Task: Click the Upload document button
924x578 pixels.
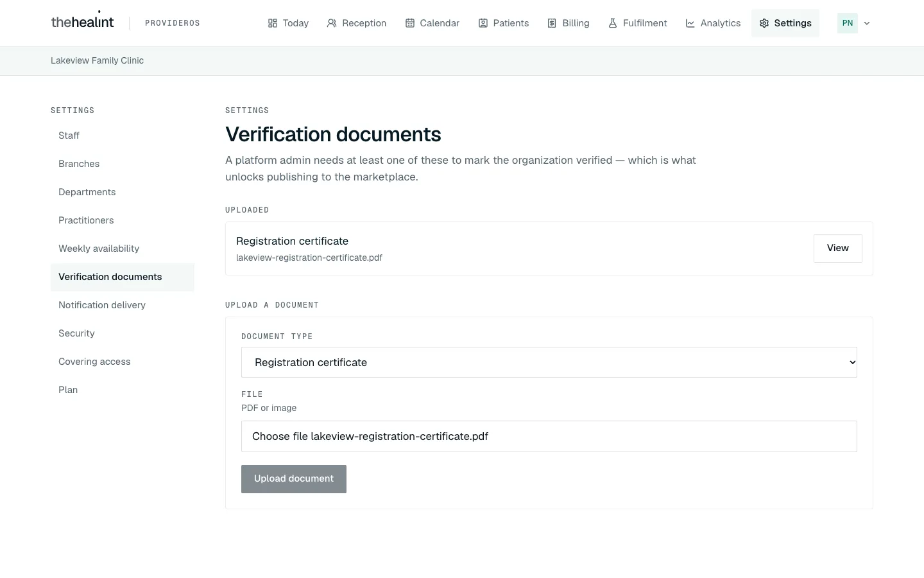Action: tap(294, 479)
